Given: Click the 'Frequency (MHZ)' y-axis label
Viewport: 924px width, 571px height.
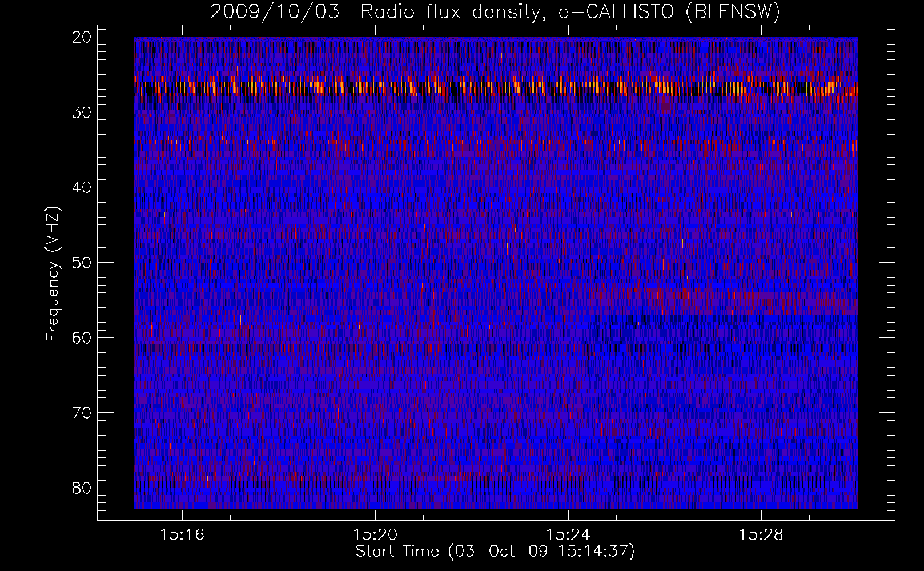Looking at the screenshot, I should coord(53,274).
